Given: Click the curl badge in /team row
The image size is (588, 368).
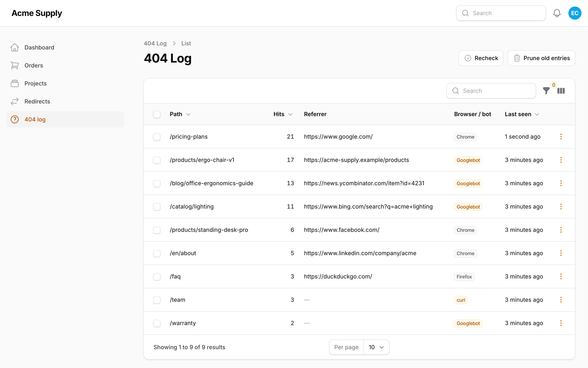Looking at the screenshot, I should click(x=461, y=300).
